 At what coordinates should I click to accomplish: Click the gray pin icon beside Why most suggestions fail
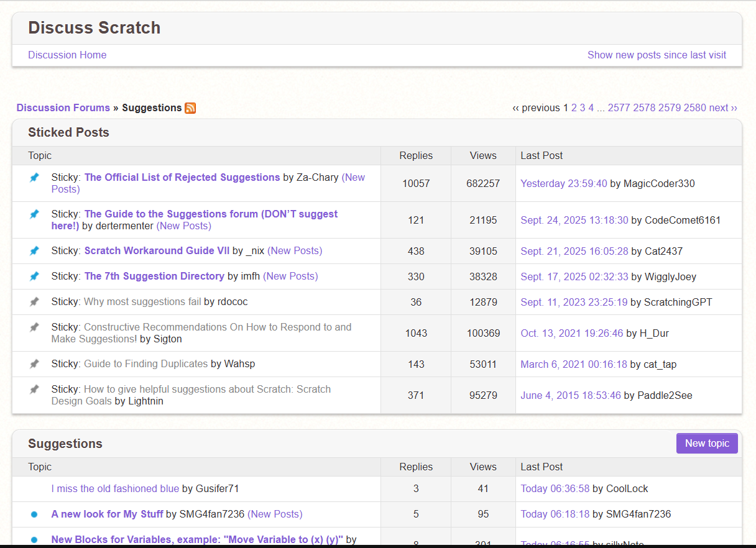pyautogui.click(x=35, y=302)
